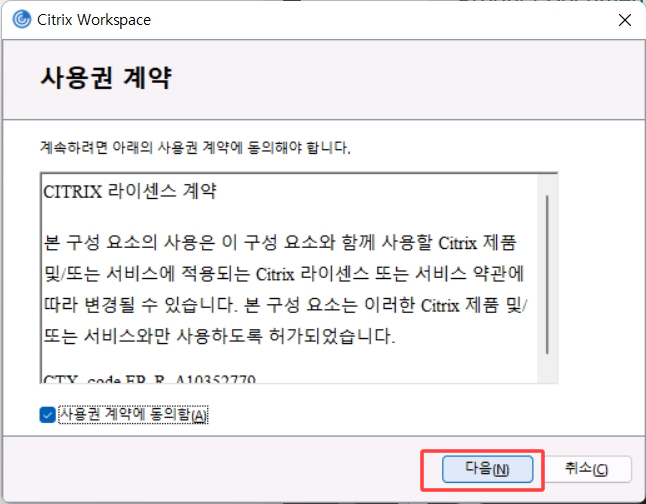Click the CITRIX 라이센스 계약 heading in the license box
This screenshot has height=504, width=646.
(x=130, y=191)
